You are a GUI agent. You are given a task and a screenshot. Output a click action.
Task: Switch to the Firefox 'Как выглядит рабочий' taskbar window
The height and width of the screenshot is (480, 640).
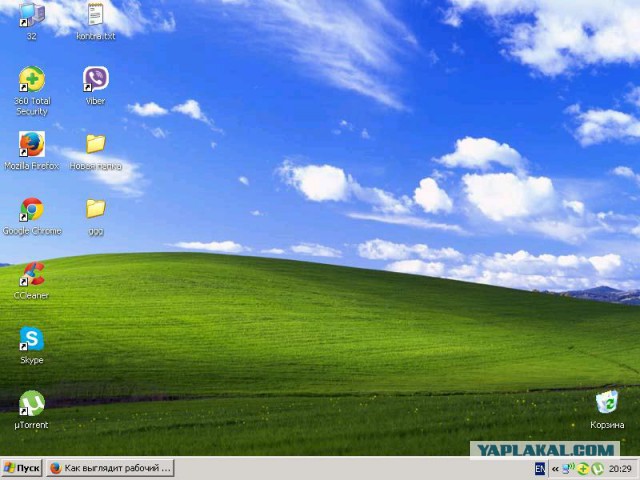[x=110, y=468]
